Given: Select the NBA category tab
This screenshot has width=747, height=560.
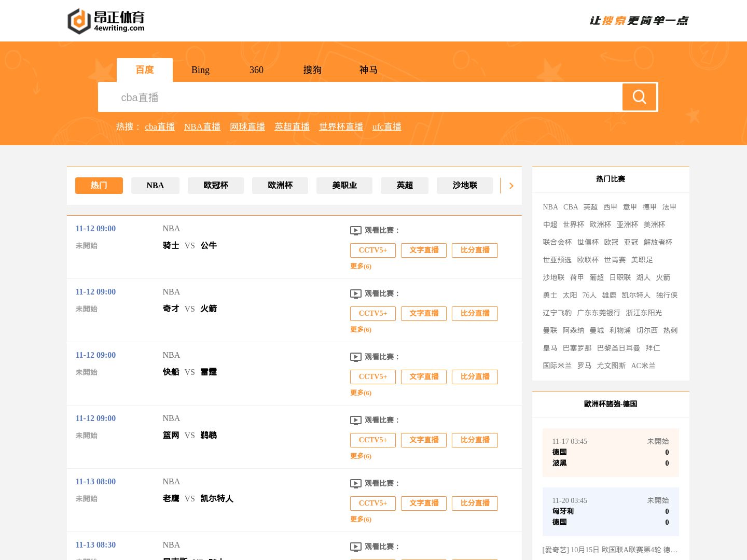Looking at the screenshot, I should click(155, 186).
